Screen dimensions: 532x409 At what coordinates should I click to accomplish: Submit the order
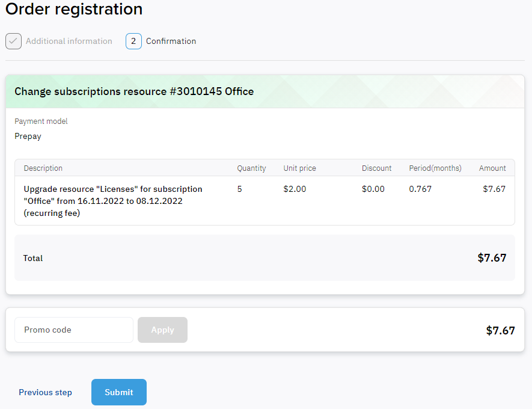tap(118, 392)
